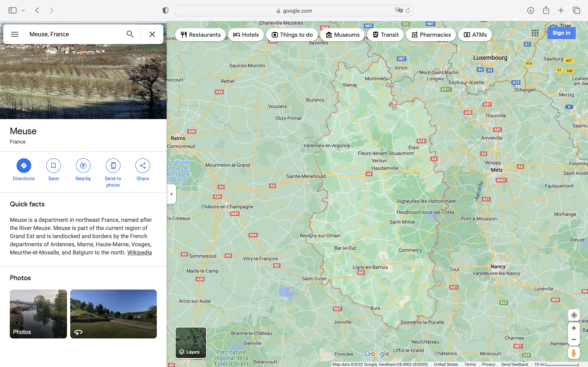
Task: Collapse the side panel arrow
Action: tap(171, 194)
